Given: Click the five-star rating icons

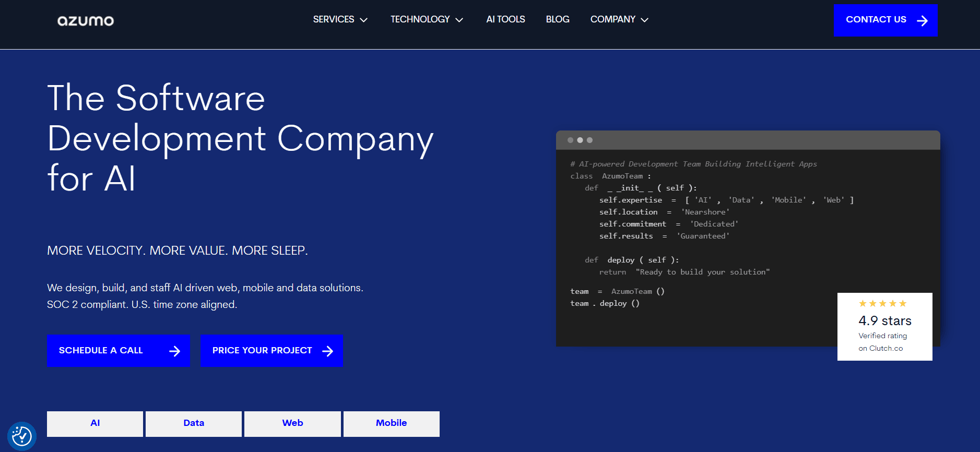Looking at the screenshot, I should point(882,304).
